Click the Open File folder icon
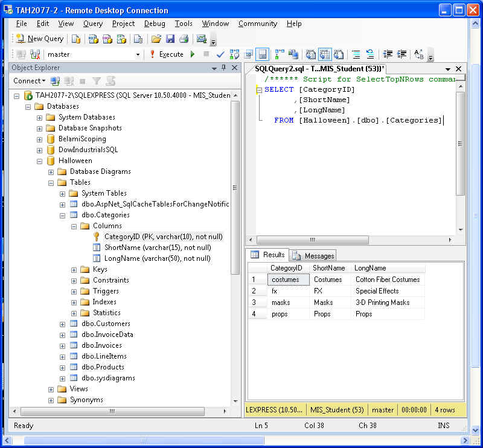483x448 pixels. point(156,39)
